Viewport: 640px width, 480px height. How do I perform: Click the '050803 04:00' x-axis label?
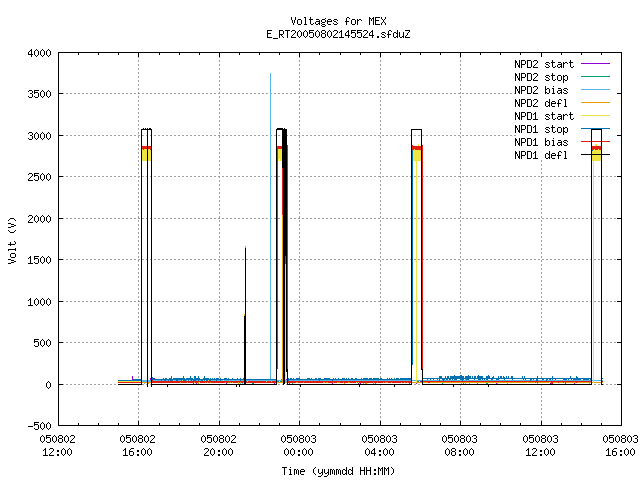[x=379, y=446]
